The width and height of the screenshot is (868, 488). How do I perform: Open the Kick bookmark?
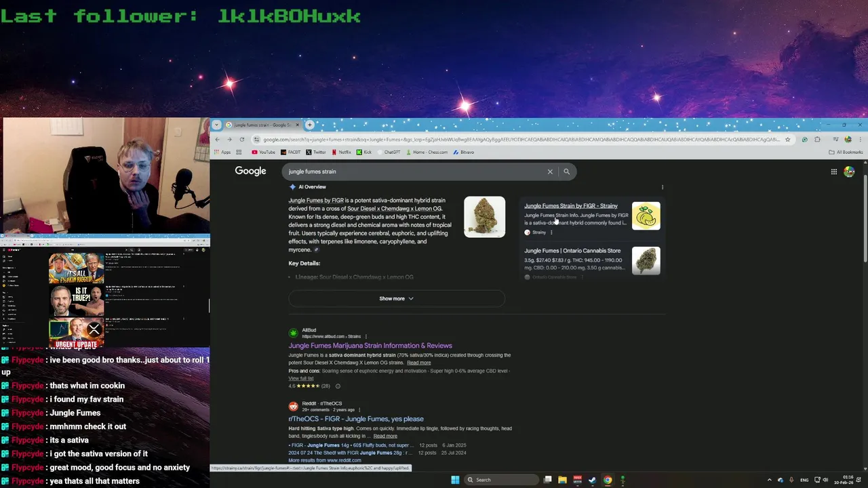(x=364, y=152)
